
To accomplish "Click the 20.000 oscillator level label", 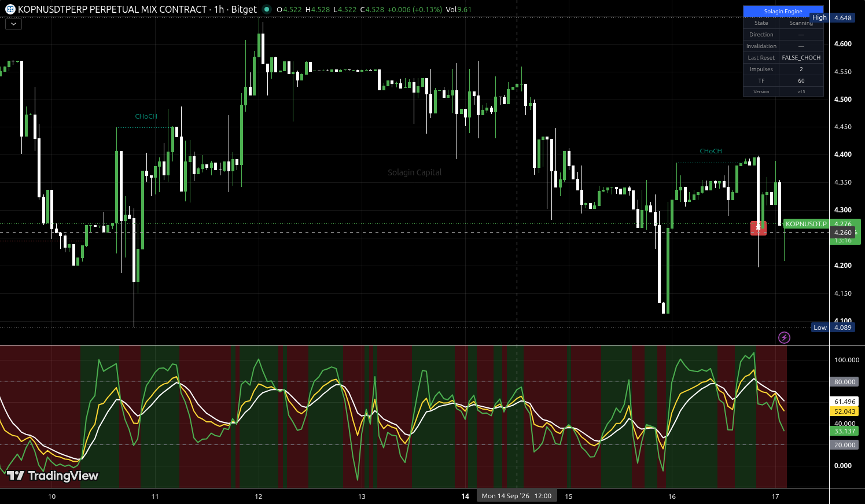I will coord(844,445).
